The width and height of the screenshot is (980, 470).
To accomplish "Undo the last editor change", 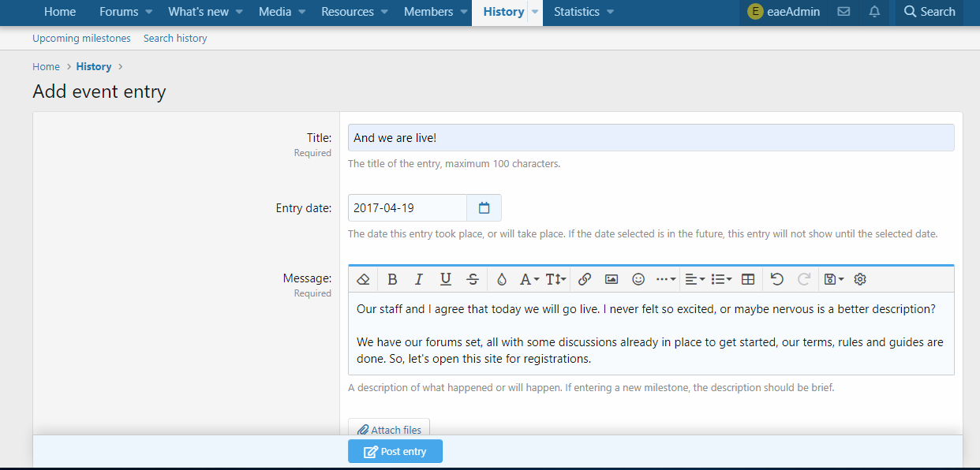I will click(777, 279).
